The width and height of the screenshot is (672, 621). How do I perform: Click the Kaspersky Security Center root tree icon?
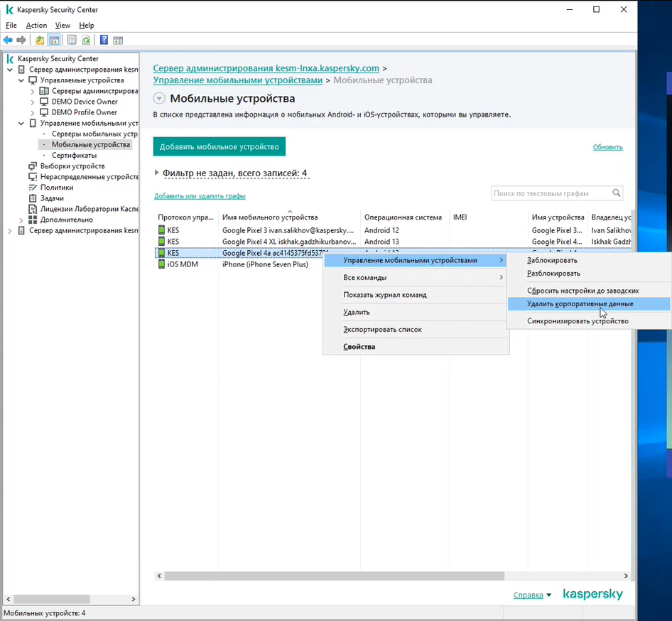(x=10, y=59)
